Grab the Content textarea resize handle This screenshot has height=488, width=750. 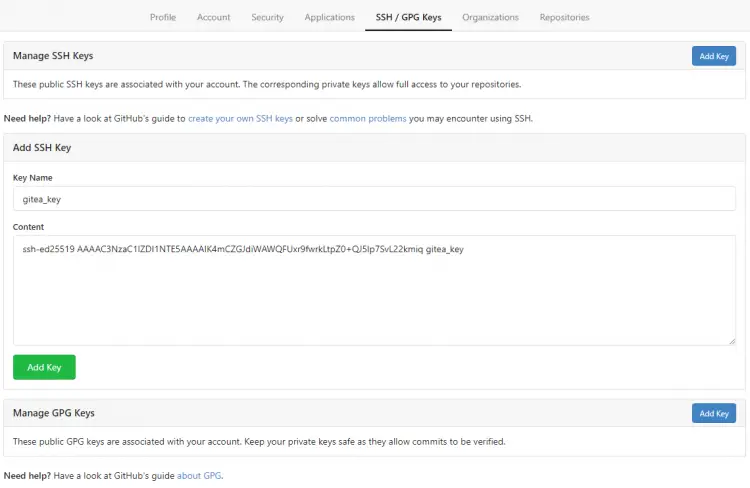pos(732,341)
